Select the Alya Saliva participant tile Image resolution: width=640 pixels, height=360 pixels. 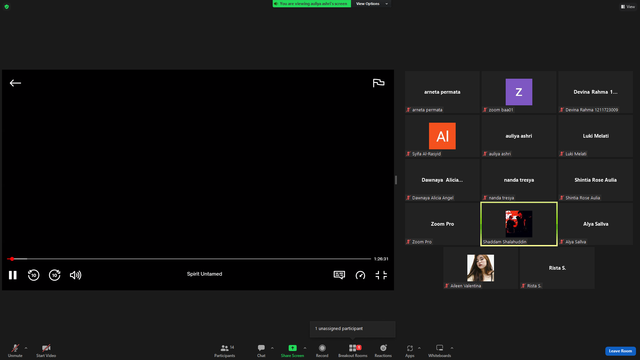pos(596,224)
